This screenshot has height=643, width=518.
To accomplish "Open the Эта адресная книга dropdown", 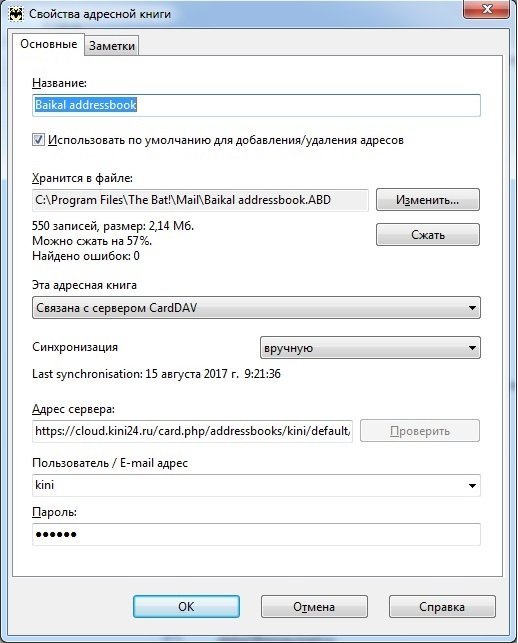I will pyautogui.click(x=256, y=308).
